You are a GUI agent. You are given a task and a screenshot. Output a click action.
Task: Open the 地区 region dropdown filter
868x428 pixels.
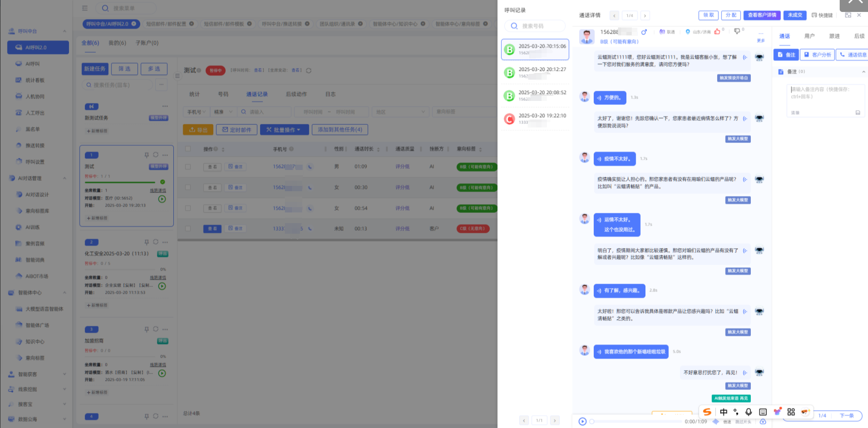(400, 112)
